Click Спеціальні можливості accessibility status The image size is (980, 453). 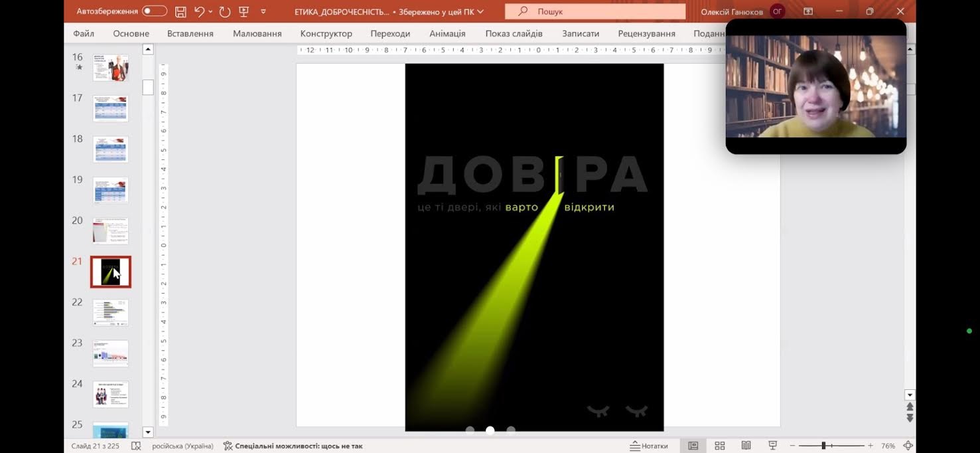(x=293, y=446)
